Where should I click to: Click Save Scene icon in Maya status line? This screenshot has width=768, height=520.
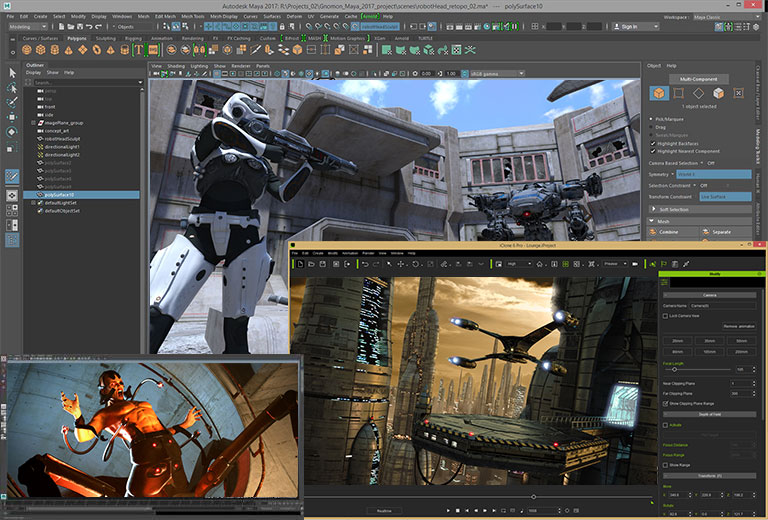[x=80, y=26]
